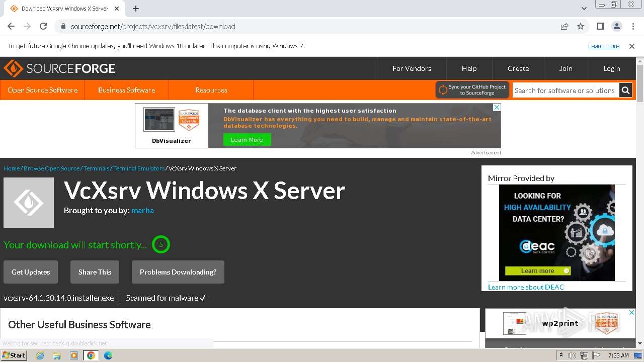Click the SourceForge logo
This screenshot has height=362, width=644.
pos(59,68)
